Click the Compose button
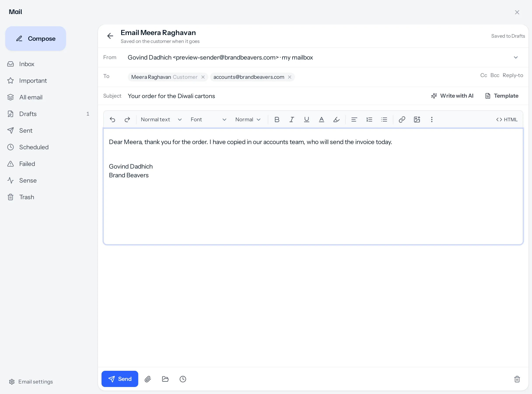 [x=36, y=39]
